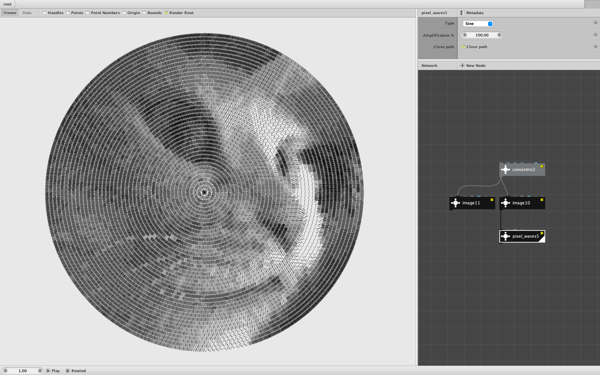Decrease Amplification % with left stepper
The width and height of the screenshot is (600, 375).
click(465, 35)
